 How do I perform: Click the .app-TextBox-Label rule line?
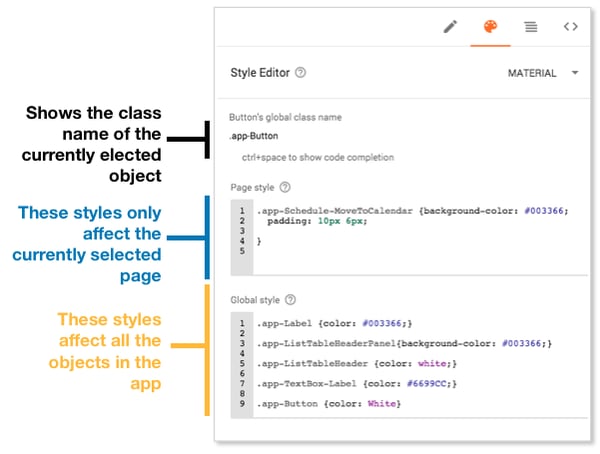click(x=357, y=384)
